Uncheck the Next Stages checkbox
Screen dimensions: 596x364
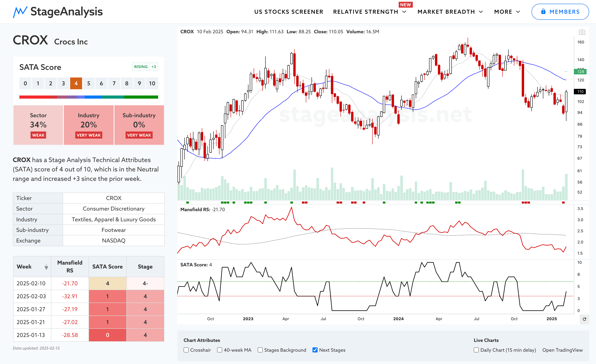315,350
